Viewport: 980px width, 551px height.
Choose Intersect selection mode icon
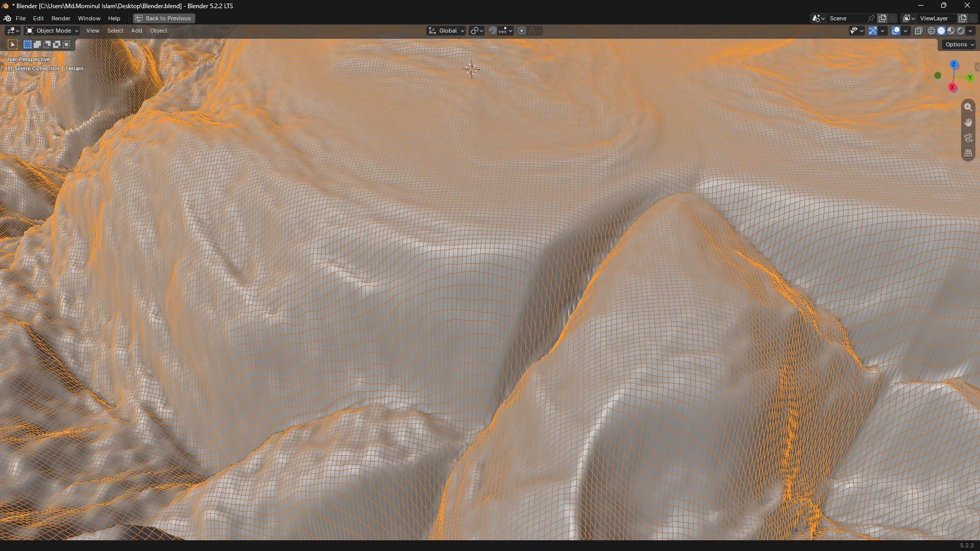click(x=66, y=44)
